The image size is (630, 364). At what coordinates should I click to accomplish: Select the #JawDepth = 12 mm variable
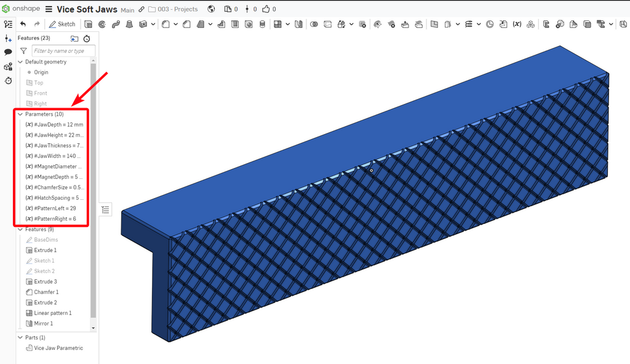pyautogui.click(x=54, y=125)
